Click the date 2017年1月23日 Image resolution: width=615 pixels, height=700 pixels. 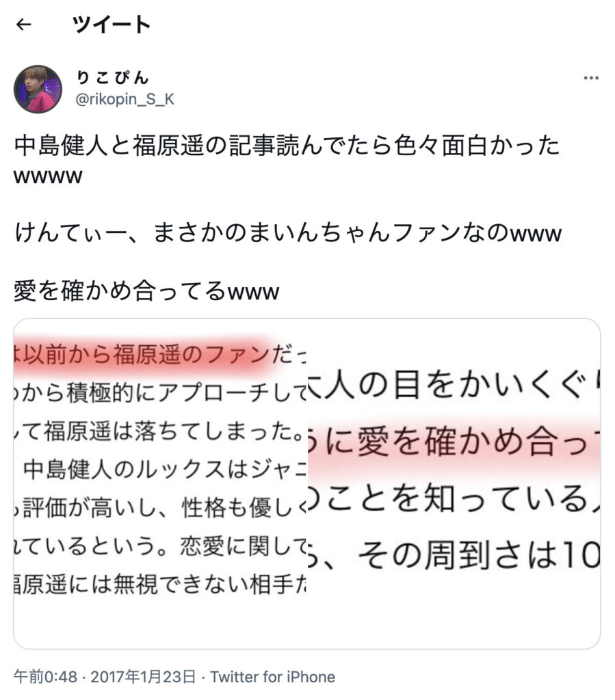click(x=143, y=677)
